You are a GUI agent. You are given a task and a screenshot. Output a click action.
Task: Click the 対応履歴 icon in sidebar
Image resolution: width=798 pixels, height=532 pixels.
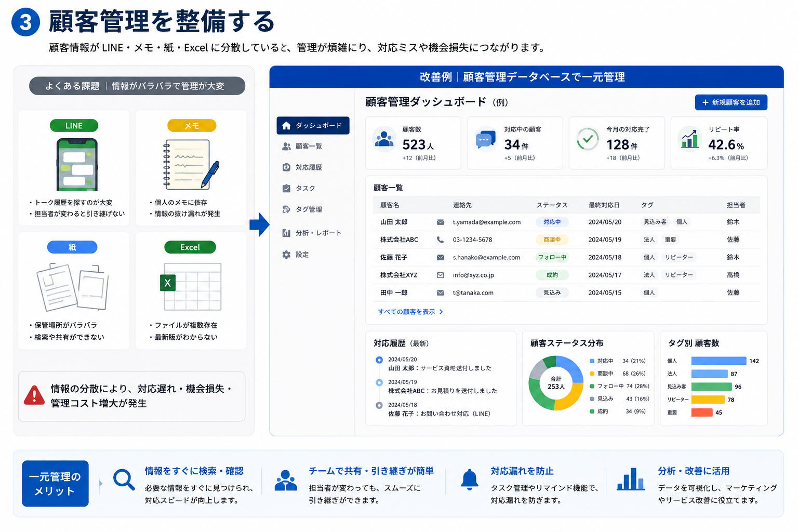pyautogui.click(x=286, y=167)
